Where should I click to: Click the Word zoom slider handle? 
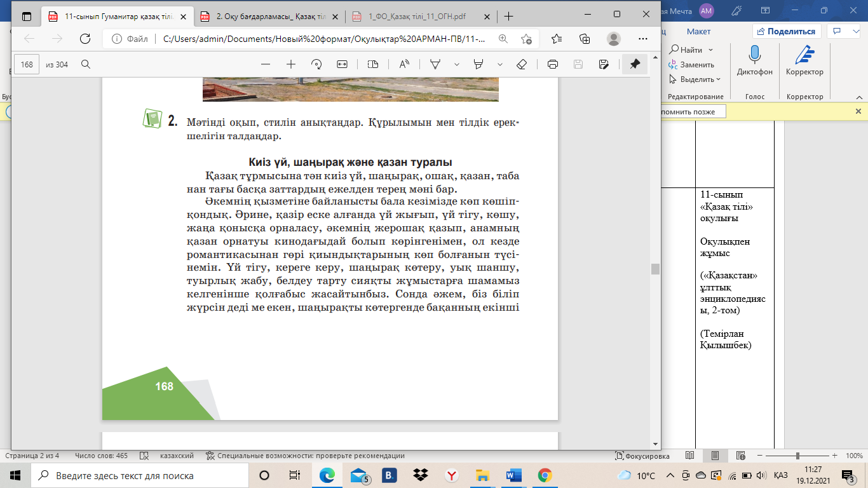pyautogui.click(x=797, y=456)
